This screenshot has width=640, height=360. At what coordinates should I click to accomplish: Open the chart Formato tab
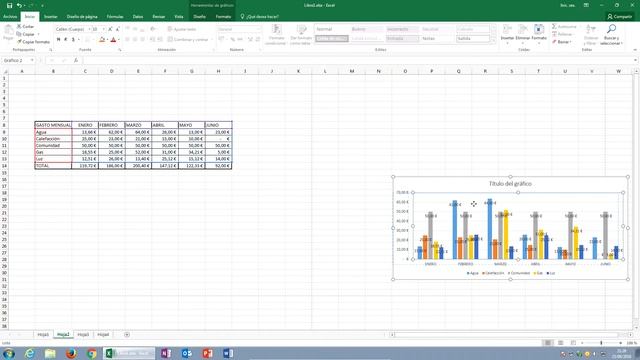point(223,17)
